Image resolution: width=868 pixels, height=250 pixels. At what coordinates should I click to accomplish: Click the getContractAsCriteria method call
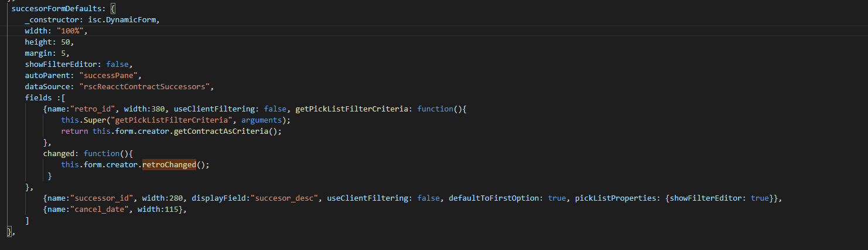coord(225,131)
